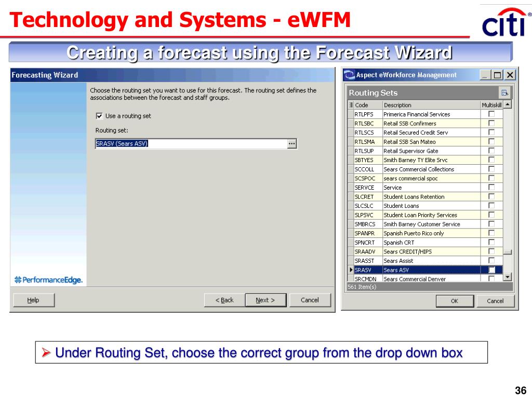Click OK in Routing Sets dialog
Viewport: 532px width, 399px height.
click(455, 301)
